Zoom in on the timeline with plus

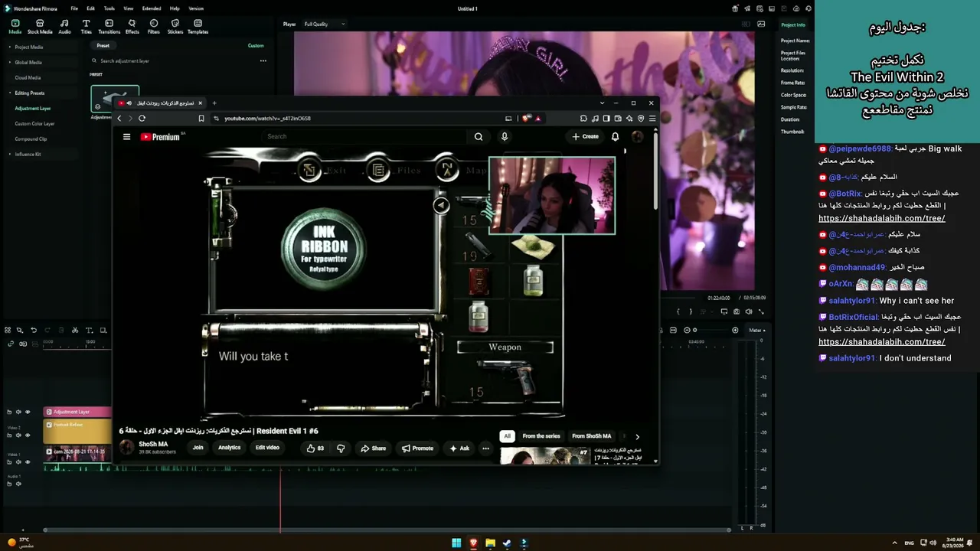735,331
